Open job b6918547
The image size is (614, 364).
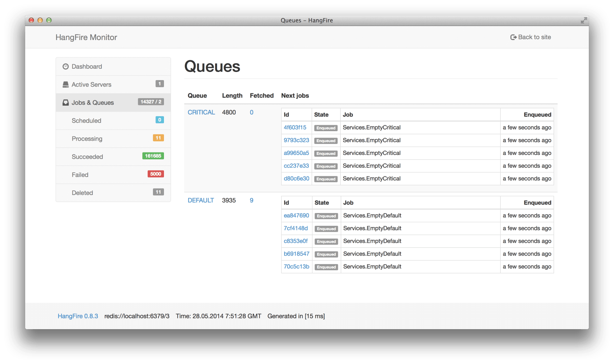point(296,254)
